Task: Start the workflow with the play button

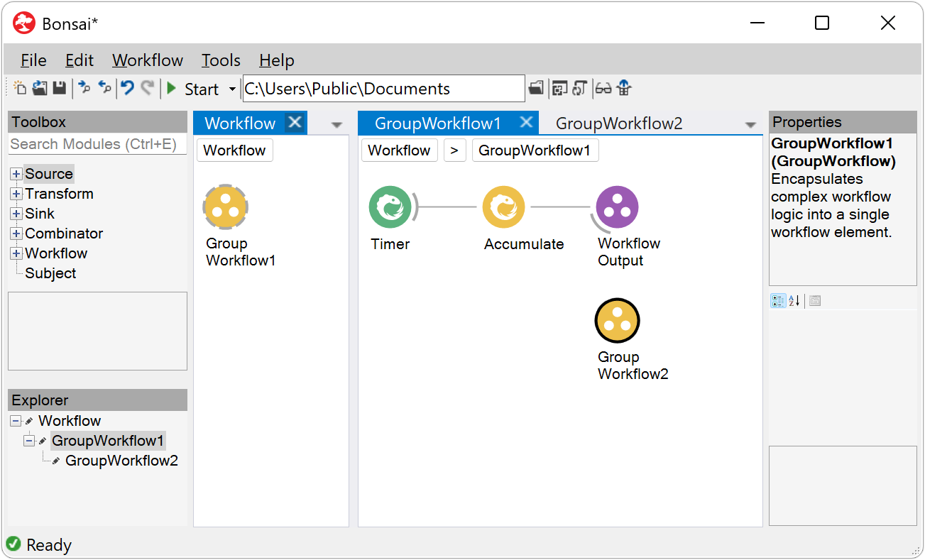Action: (x=171, y=89)
